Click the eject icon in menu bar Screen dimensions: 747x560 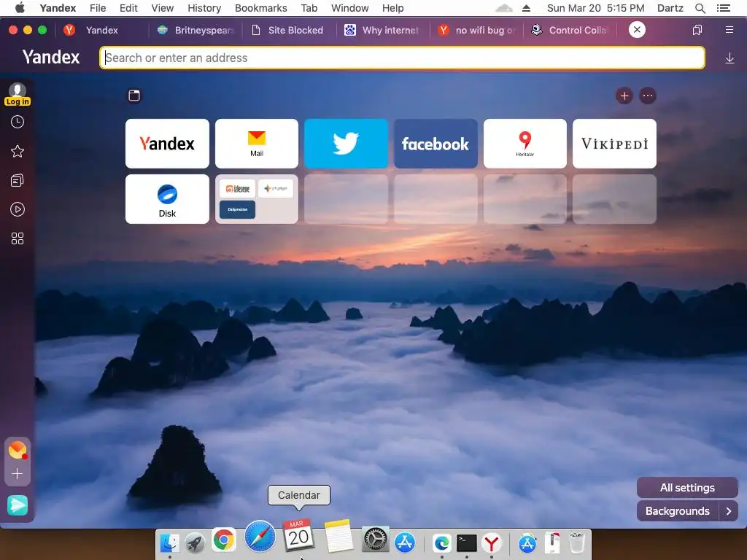tap(527, 8)
